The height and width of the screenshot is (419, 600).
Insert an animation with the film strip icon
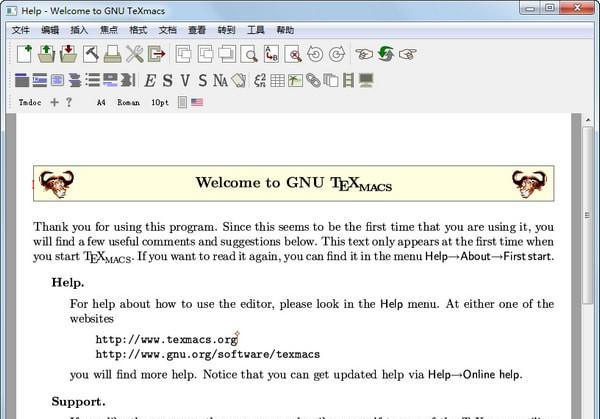pos(348,80)
